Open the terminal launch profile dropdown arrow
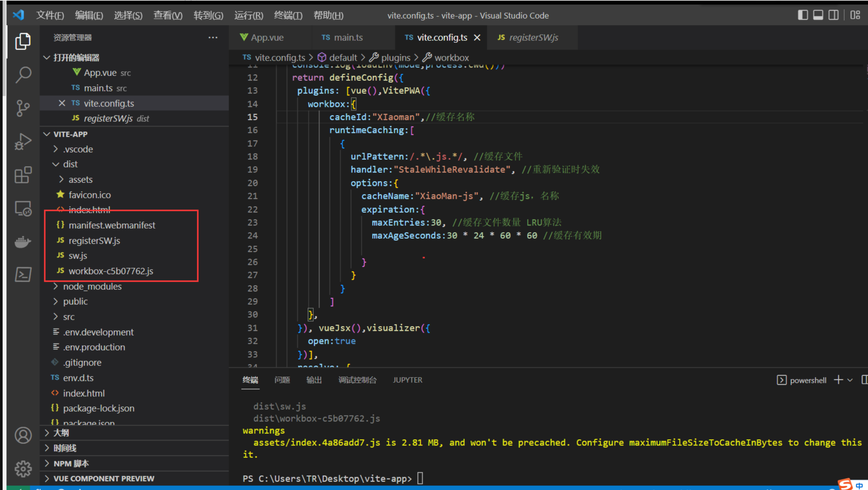This screenshot has width=868, height=490. pyautogui.click(x=850, y=380)
